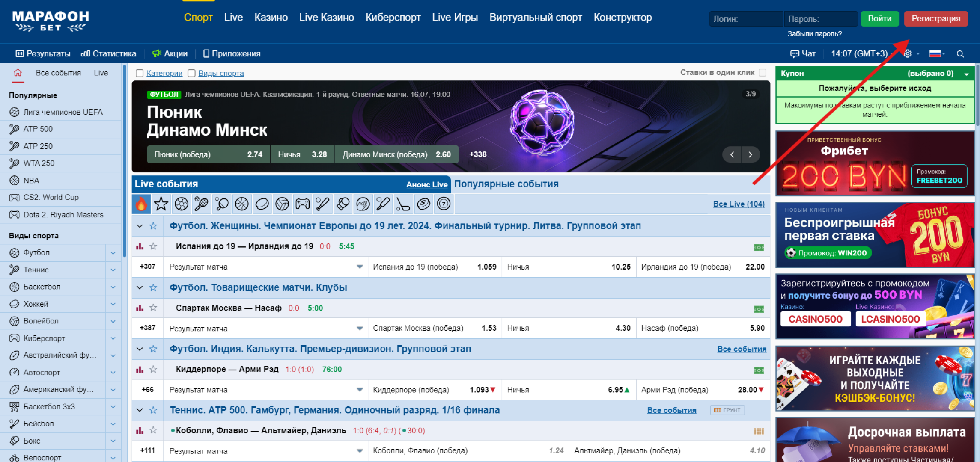Filter live events by the S puck icon
980x462 pixels.
[423, 204]
